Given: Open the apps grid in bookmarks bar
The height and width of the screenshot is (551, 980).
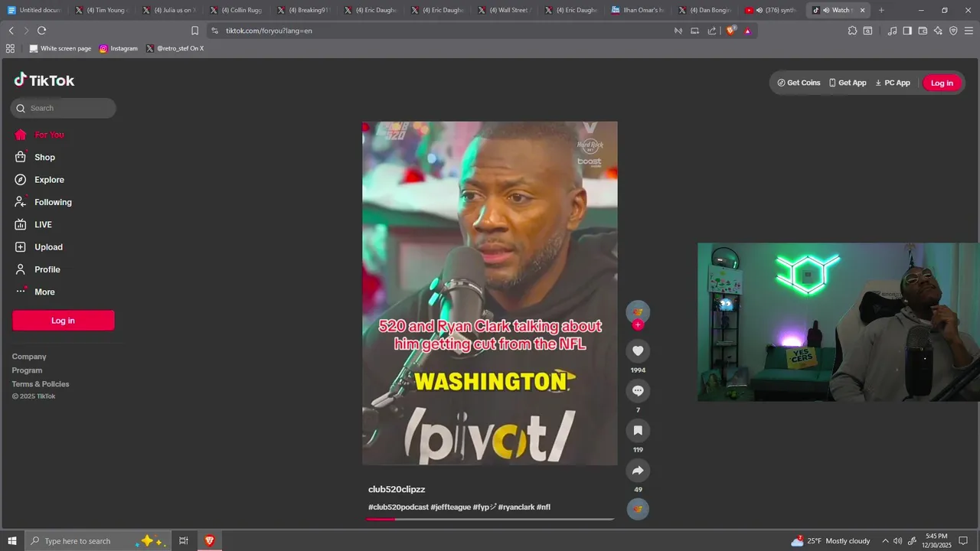Looking at the screenshot, I should coord(10,48).
